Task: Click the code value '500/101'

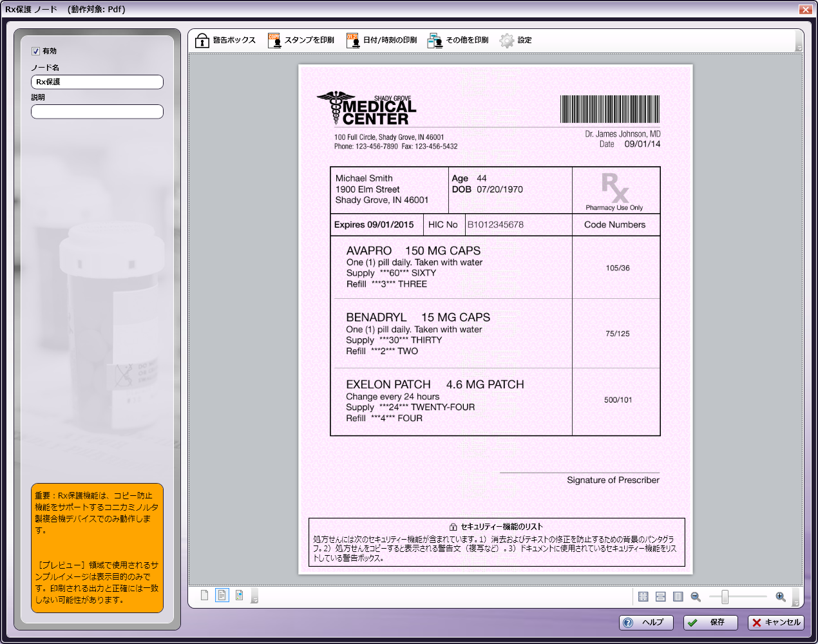Action: (618, 400)
